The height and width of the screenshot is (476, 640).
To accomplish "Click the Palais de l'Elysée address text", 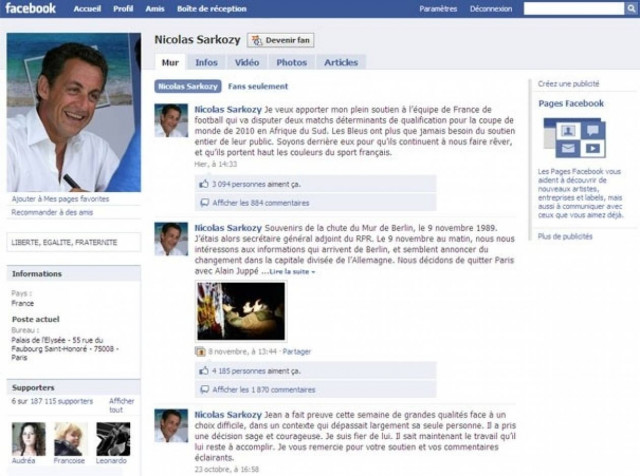I will click(x=64, y=349).
